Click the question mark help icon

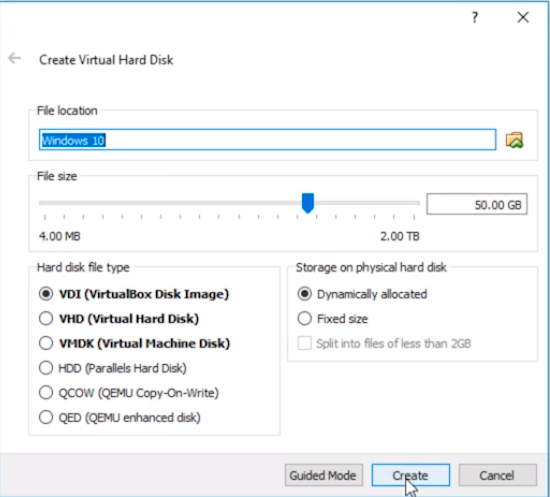(x=475, y=17)
